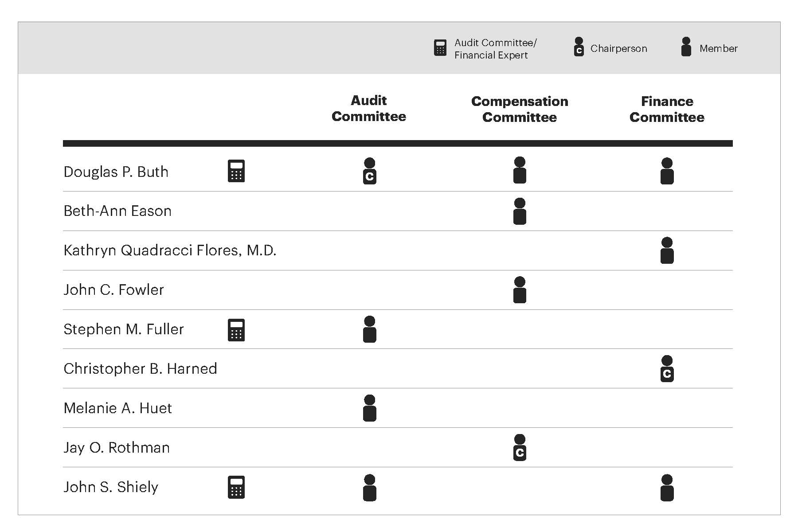
Task: Click John C. Fowler's Compensation member icon
Action: [520, 290]
